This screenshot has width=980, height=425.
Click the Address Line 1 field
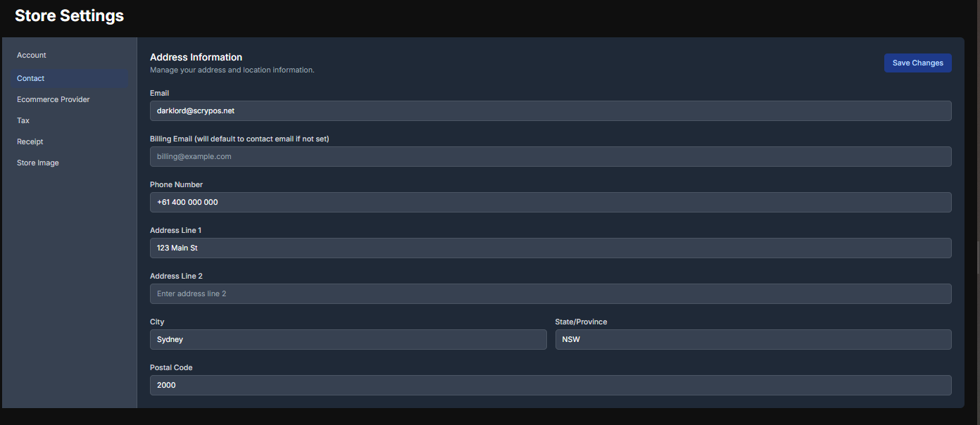551,248
